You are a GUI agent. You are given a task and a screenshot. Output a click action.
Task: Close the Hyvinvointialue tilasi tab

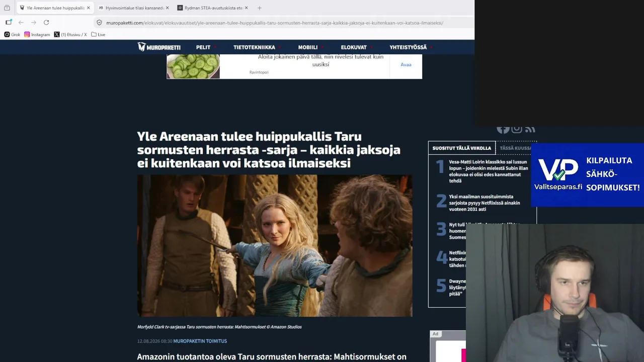pos(167,8)
